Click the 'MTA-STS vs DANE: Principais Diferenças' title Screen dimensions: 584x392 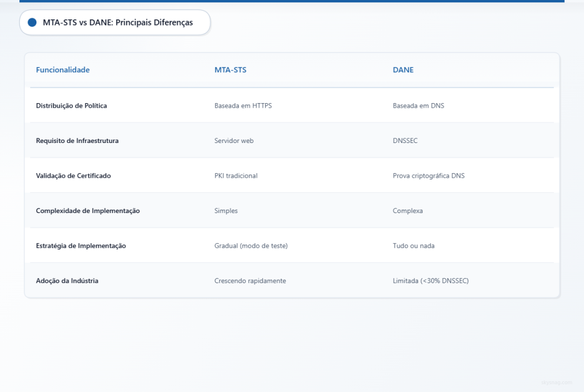tap(117, 23)
